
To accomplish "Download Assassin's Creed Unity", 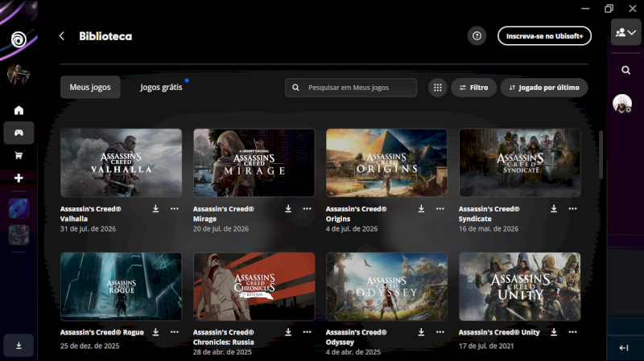I will [x=554, y=332].
